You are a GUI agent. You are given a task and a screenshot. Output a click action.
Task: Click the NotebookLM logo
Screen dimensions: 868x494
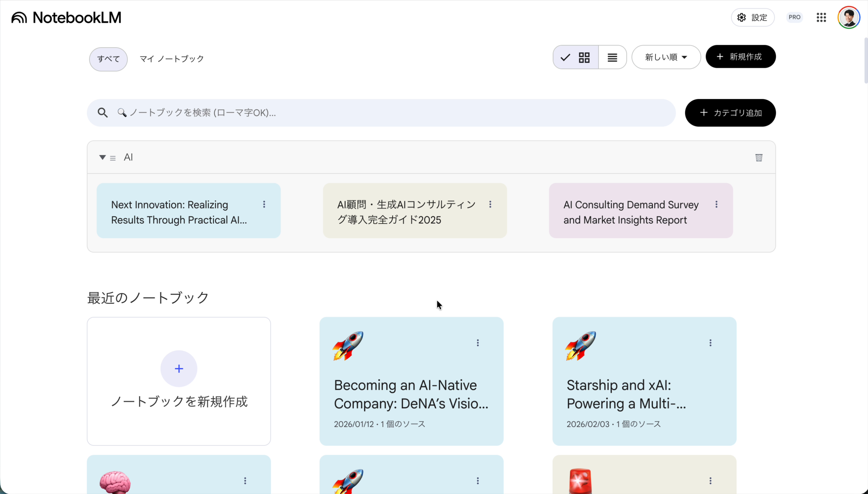[66, 17]
